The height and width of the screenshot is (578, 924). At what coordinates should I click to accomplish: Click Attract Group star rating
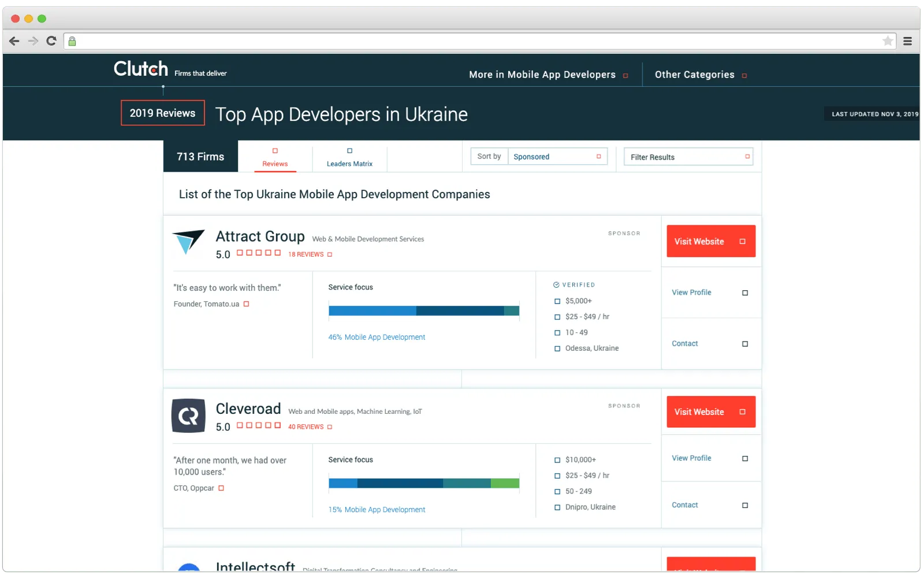point(259,253)
